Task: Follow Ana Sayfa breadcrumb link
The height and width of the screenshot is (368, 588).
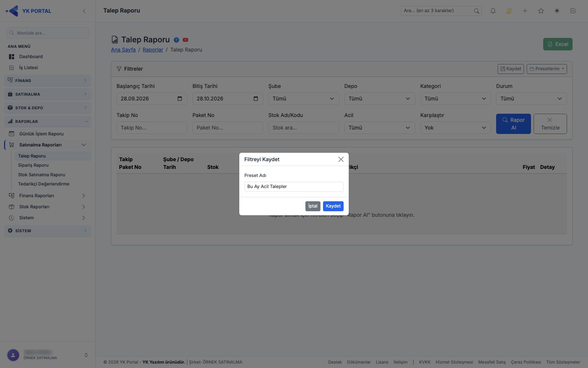Action: 123,50
